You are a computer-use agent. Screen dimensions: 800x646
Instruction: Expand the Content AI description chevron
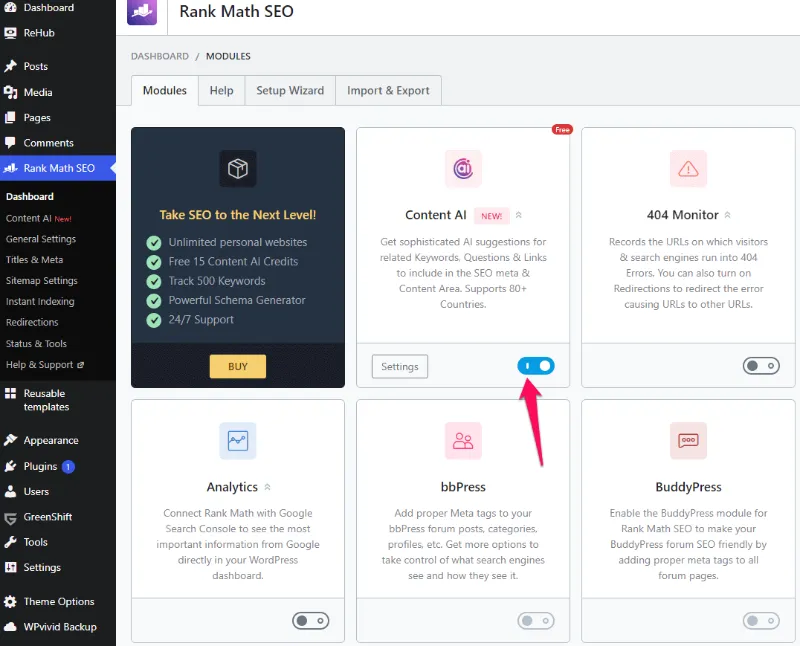click(519, 215)
